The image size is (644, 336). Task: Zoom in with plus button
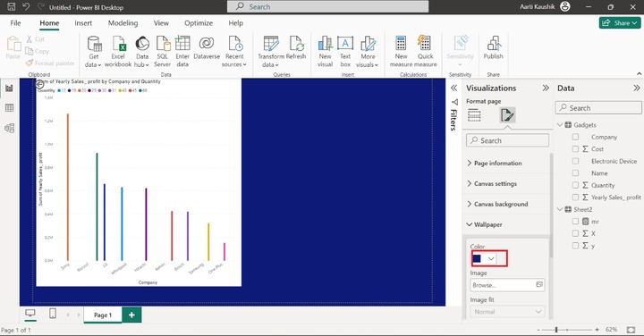pos(597,330)
